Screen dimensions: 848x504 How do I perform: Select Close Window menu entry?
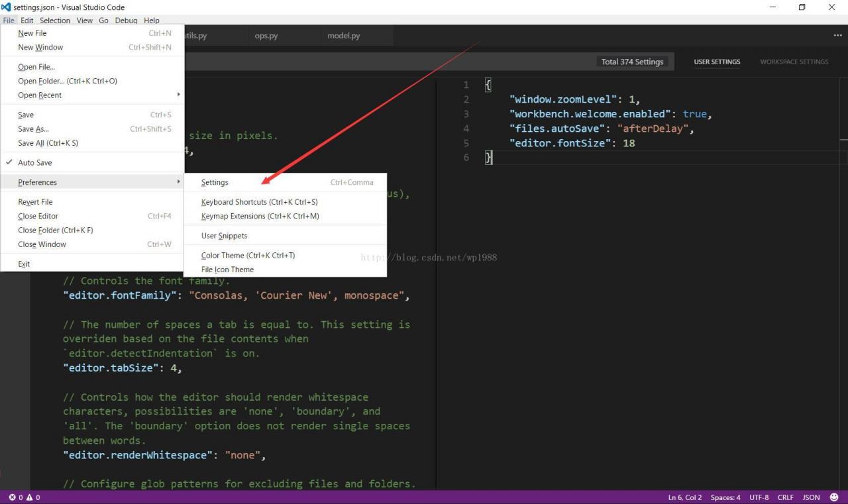click(x=92, y=244)
